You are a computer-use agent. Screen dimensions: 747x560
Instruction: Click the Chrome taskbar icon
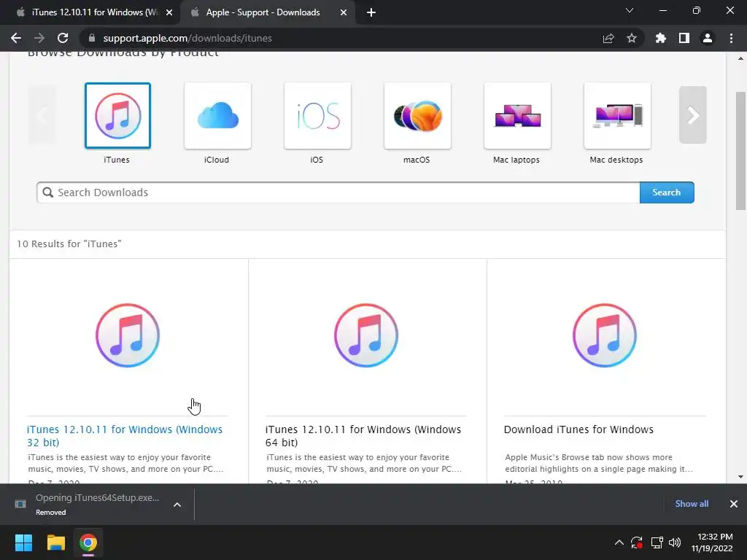tap(88, 542)
